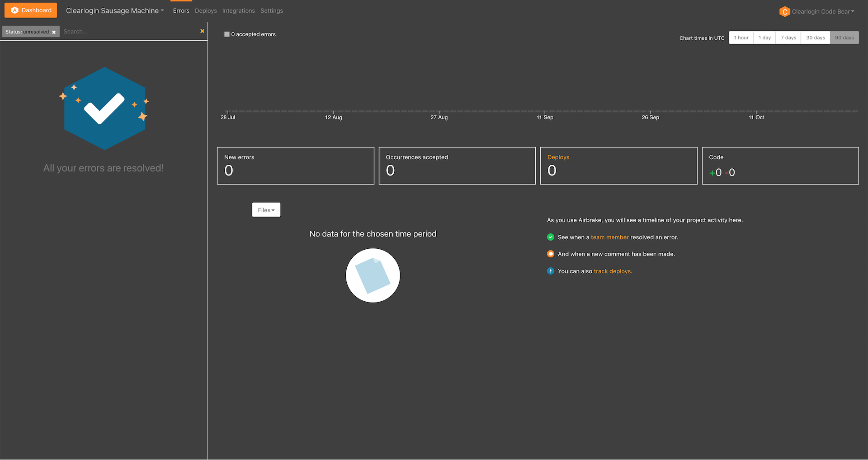
Task: Click the Code stat card
Action: [780, 166]
